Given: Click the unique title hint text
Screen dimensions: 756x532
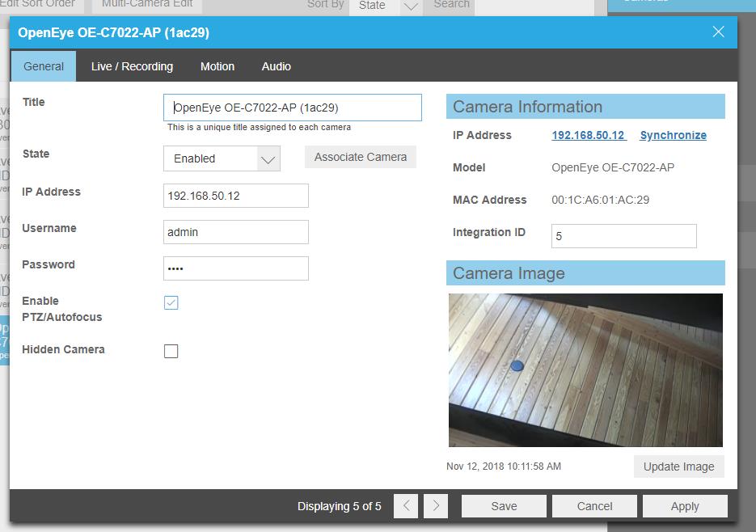Looking at the screenshot, I should pyautogui.click(x=259, y=127).
